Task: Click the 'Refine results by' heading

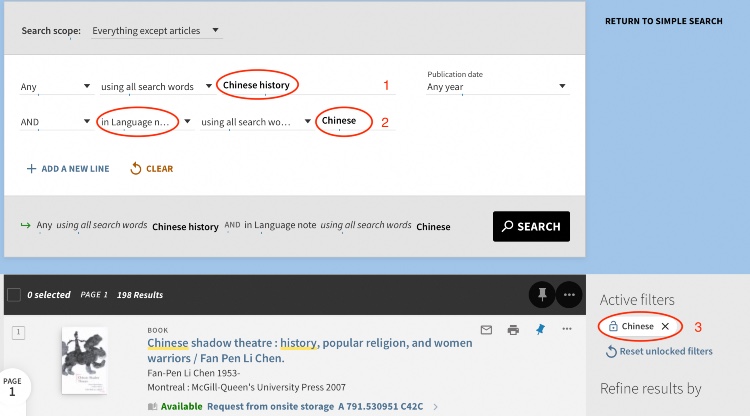Action: pyautogui.click(x=651, y=389)
